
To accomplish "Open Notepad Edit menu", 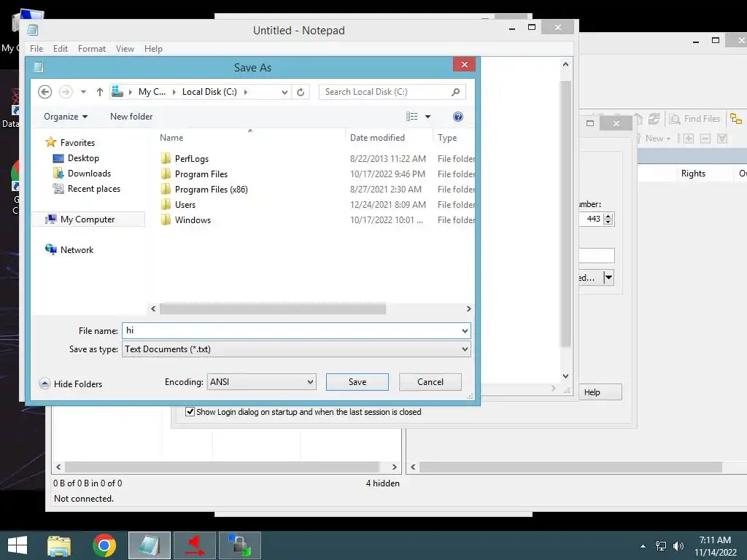I will click(60, 49).
